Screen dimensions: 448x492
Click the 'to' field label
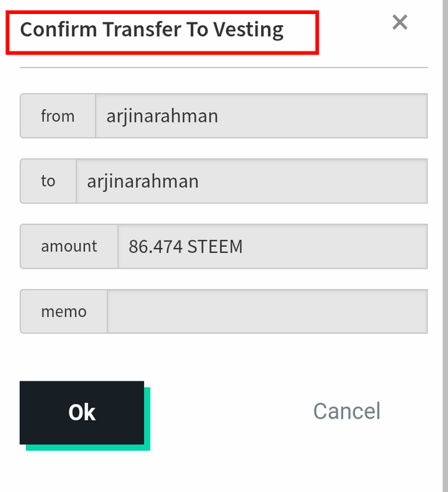pyautogui.click(x=48, y=181)
